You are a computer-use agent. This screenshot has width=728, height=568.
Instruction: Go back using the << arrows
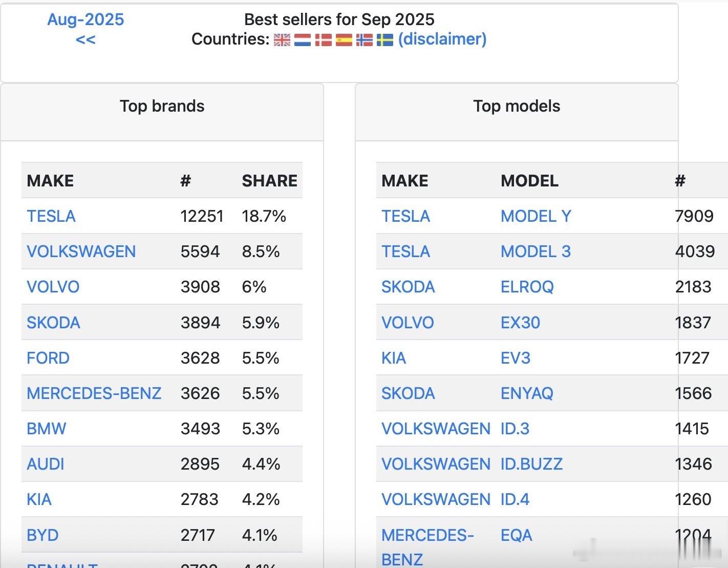(x=85, y=40)
